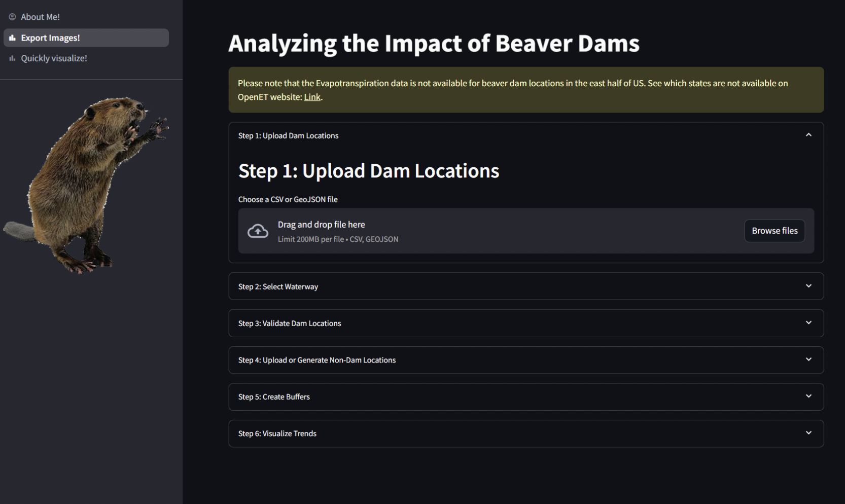Click the About Me person icon
The width and height of the screenshot is (845, 504).
click(x=11, y=17)
